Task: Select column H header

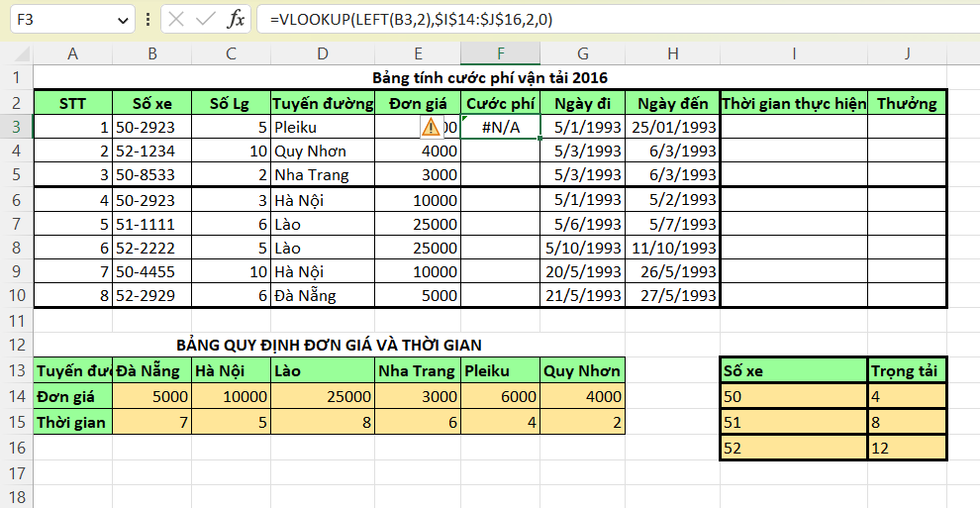Action: 672,53
